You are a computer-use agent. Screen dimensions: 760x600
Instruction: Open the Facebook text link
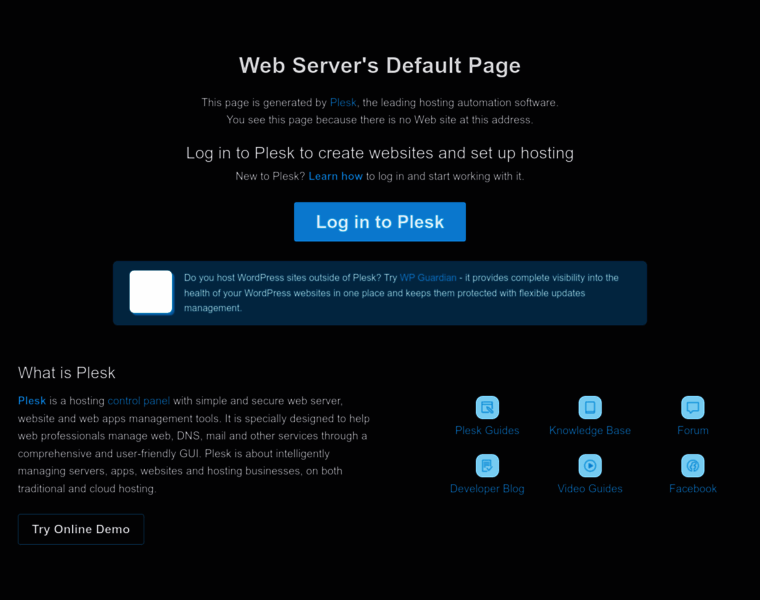point(693,489)
